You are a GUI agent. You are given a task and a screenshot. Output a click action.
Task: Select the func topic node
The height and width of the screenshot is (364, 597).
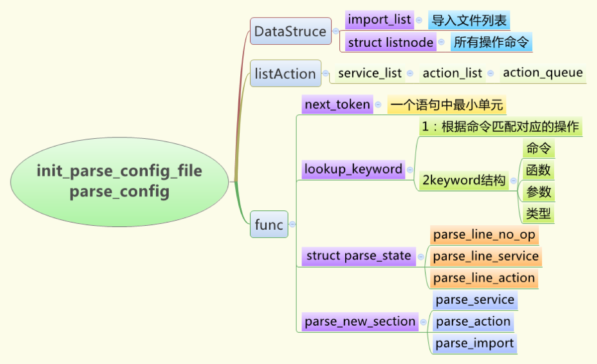click(x=269, y=224)
